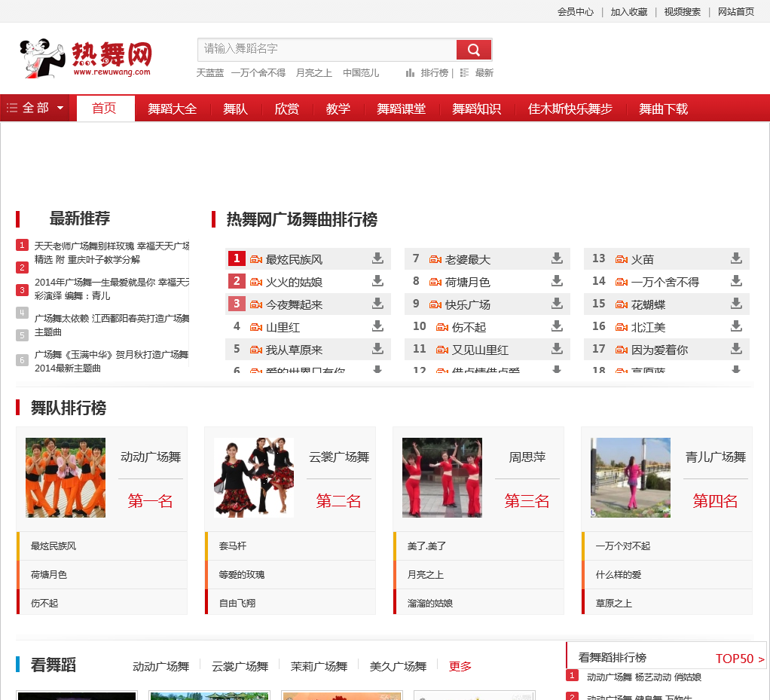Image resolution: width=770 pixels, height=700 pixels.
Task: Open 动动广场舞 team photo thumbnail
Action: click(66, 478)
